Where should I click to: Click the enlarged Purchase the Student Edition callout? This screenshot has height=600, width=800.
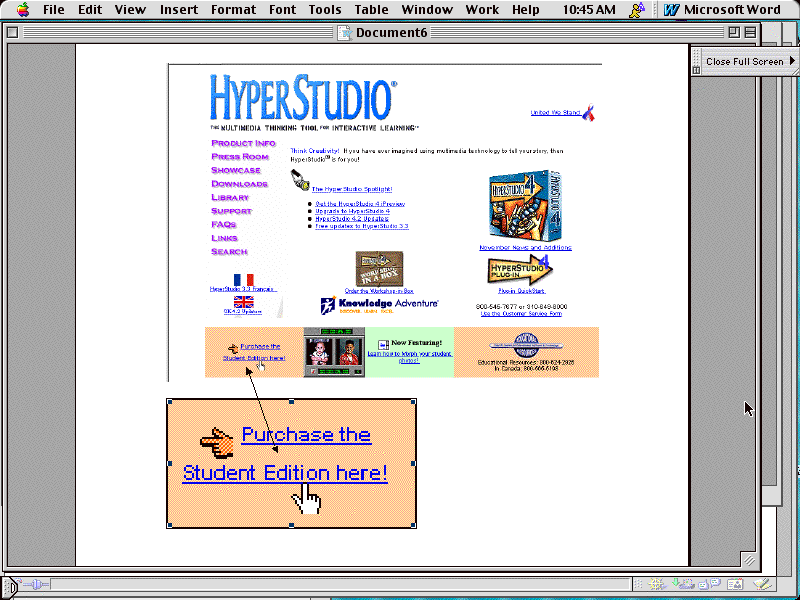(291, 463)
